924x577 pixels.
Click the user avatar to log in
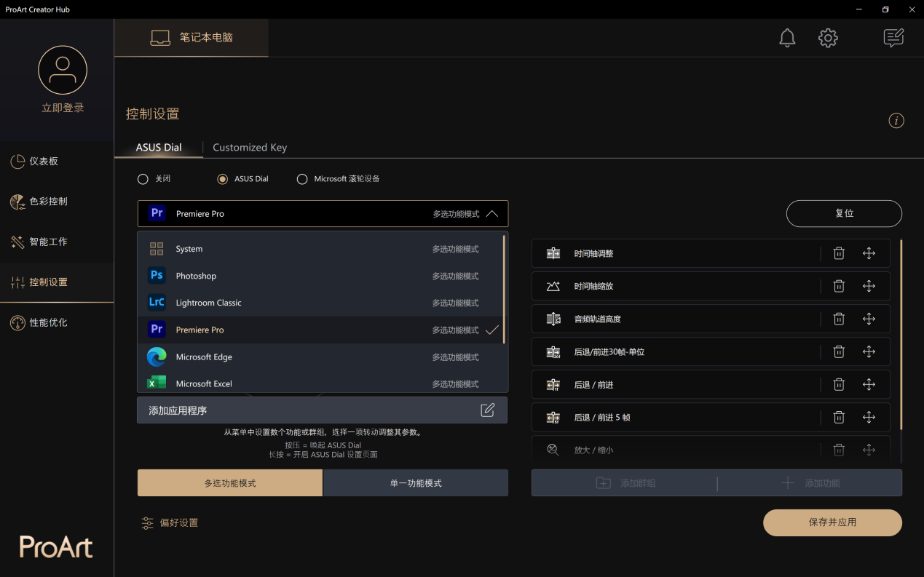(x=63, y=71)
